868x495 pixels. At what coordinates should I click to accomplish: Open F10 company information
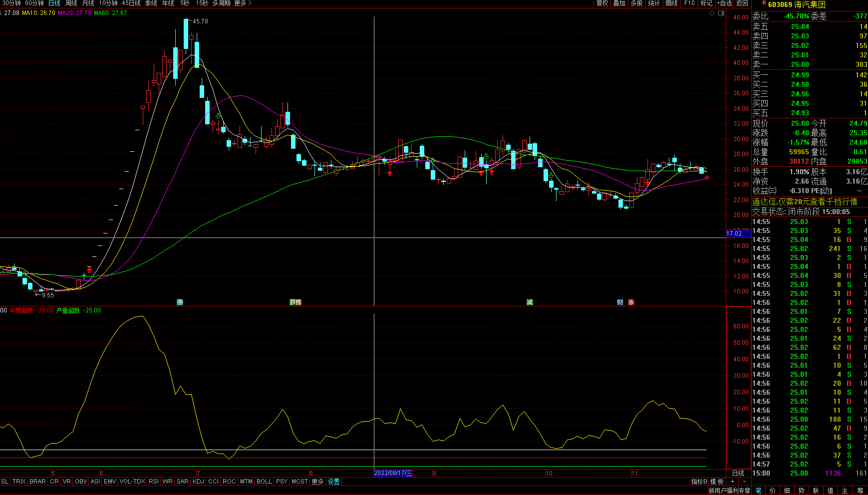[x=689, y=3]
